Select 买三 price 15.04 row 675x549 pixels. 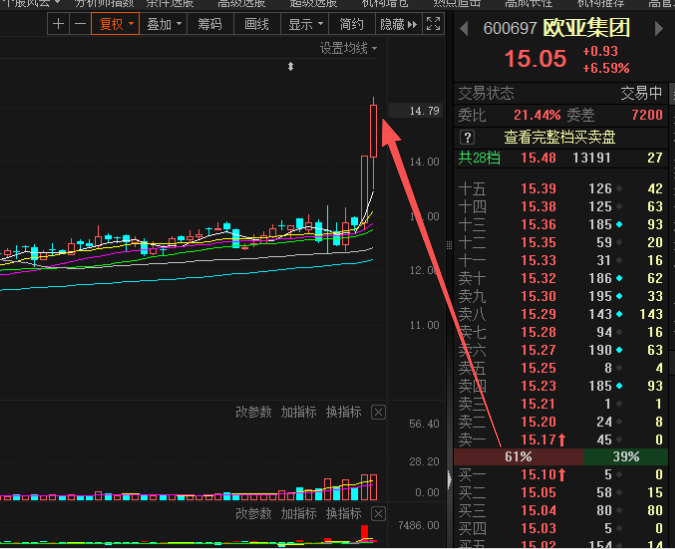coord(561,511)
